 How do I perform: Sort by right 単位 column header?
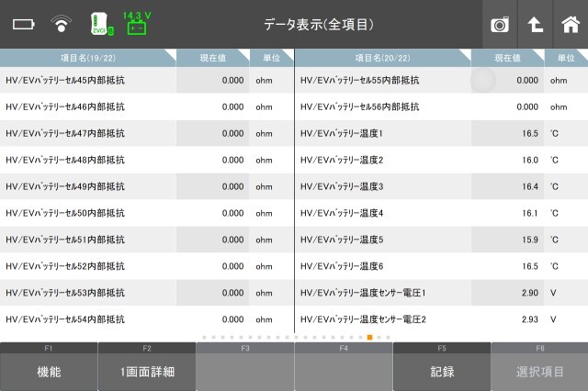tap(566, 58)
